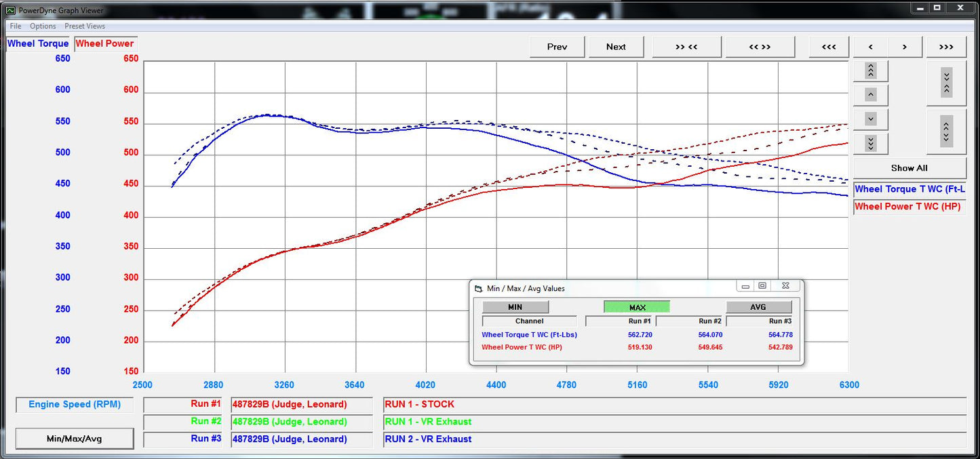Advance to the next view with Next
Image resolution: width=980 pixels, height=459 pixels.
[615, 46]
